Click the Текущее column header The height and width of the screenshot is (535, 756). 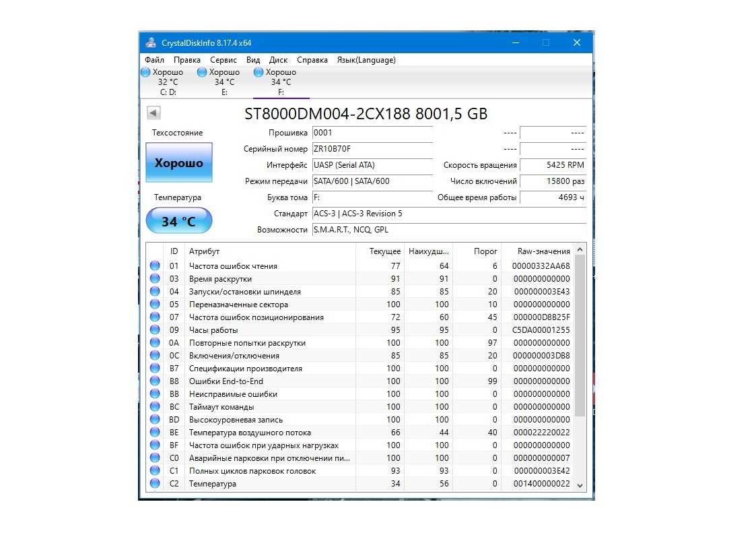(380, 251)
